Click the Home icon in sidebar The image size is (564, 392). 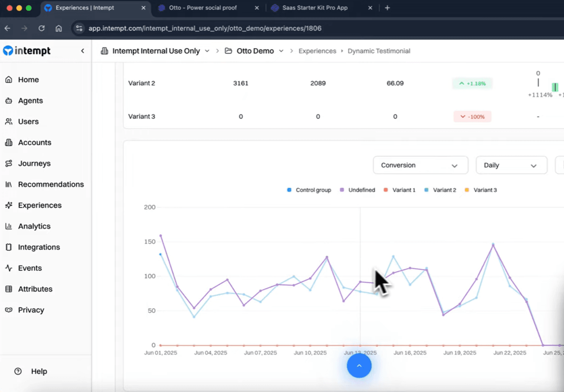tap(9, 80)
